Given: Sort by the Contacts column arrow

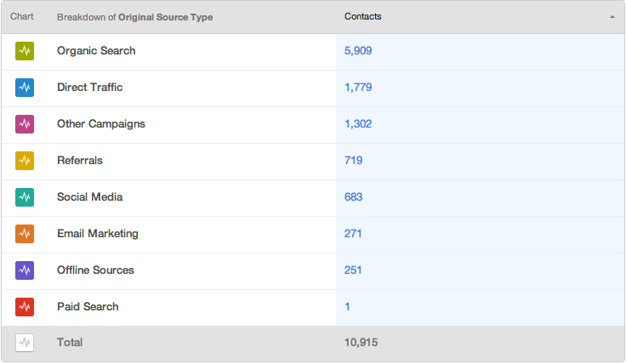Looking at the screenshot, I should (x=612, y=17).
